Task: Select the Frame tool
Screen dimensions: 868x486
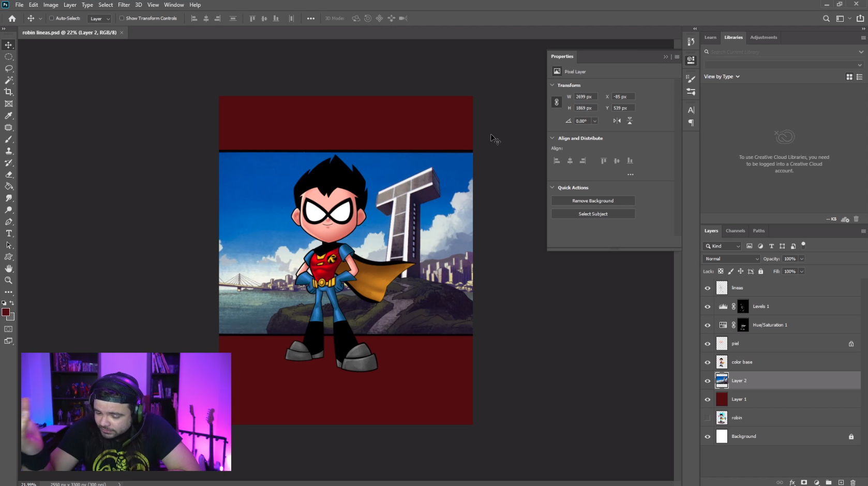Action: (x=9, y=104)
